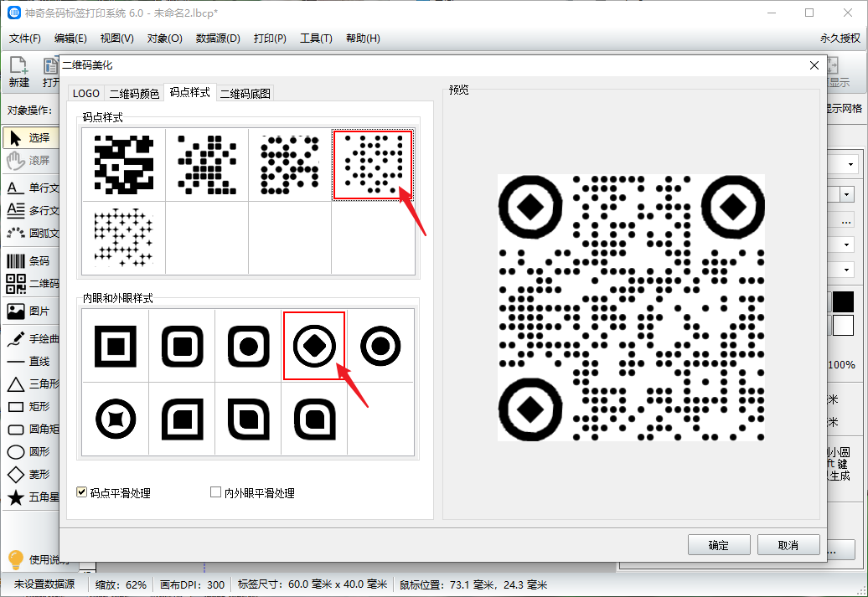
Task: Switch to the LOGO tab
Action: click(x=86, y=94)
